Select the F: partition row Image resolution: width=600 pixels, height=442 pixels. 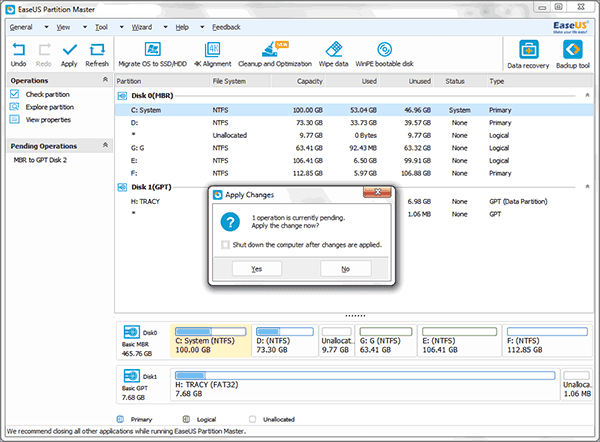coord(354,173)
